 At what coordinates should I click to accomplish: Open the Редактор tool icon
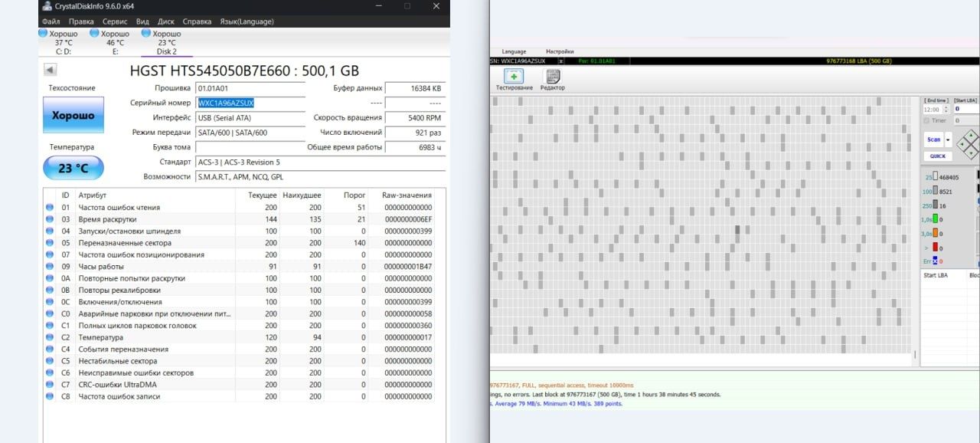point(551,76)
